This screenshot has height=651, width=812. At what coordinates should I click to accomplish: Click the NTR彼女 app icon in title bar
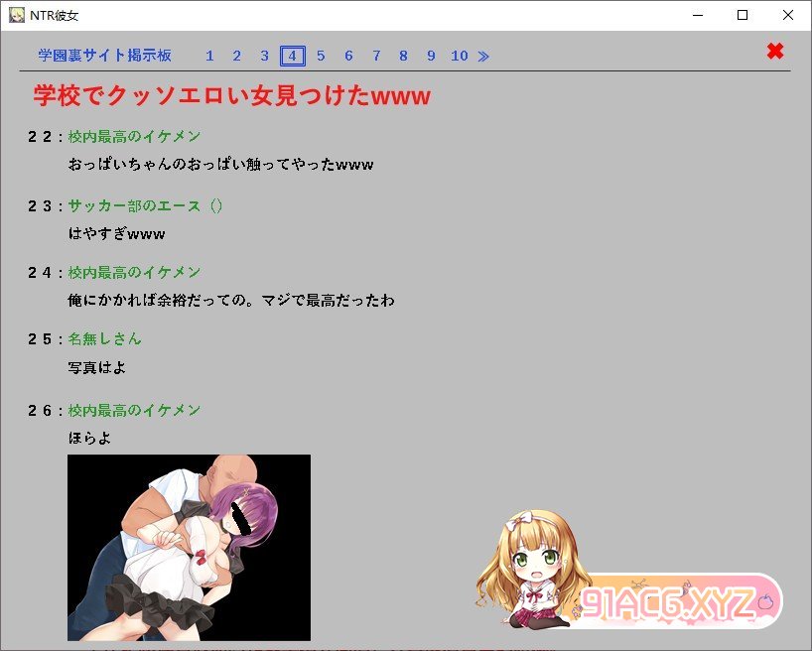tap(16, 15)
